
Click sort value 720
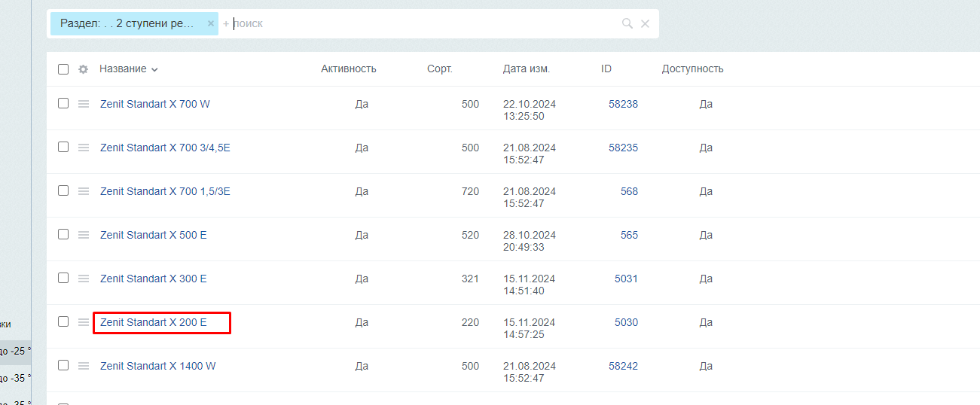click(470, 191)
